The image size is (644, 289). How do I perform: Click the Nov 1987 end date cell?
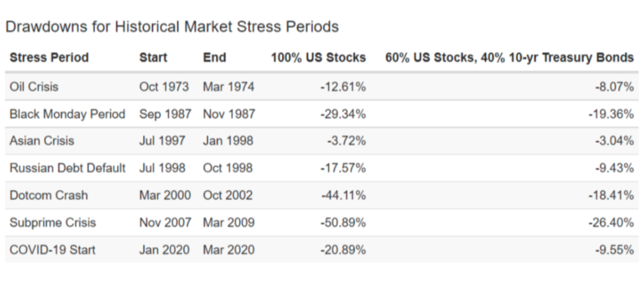tap(229, 114)
